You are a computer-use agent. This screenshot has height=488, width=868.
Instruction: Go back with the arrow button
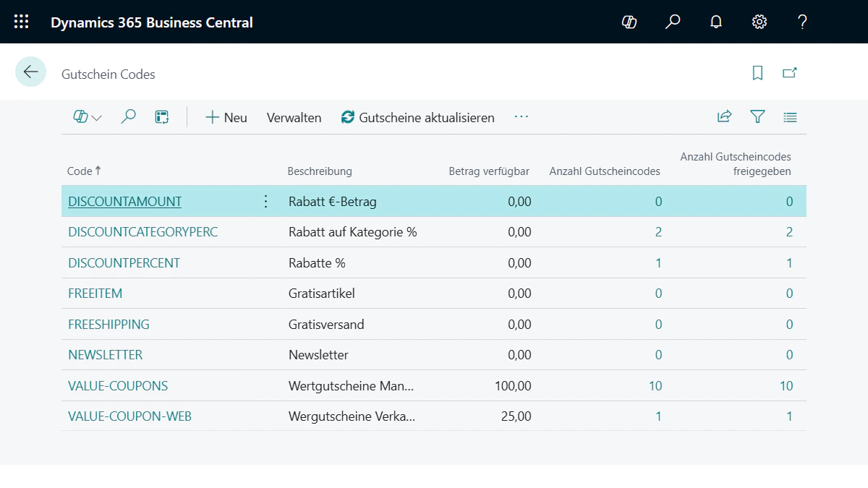pyautogui.click(x=30, y=72)
